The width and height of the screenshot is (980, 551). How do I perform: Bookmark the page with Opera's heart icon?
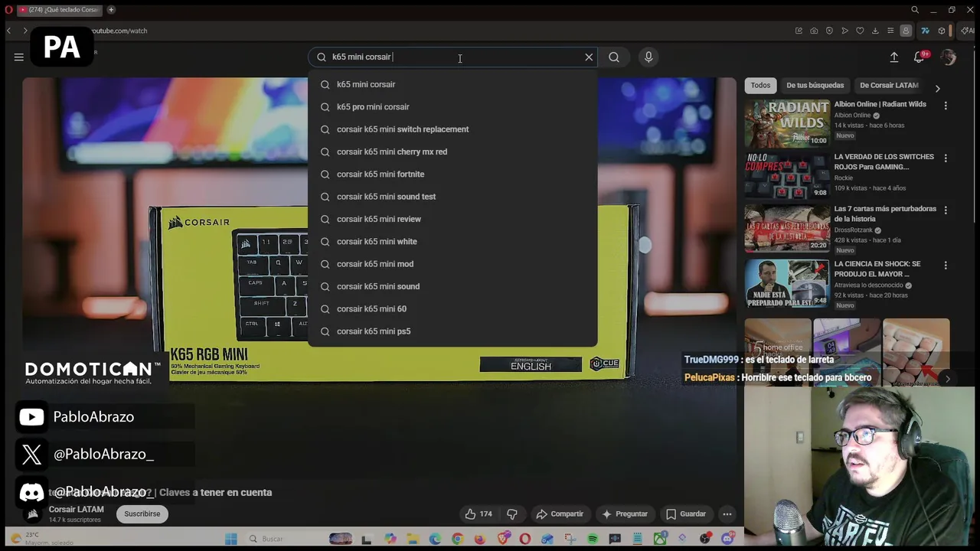pos(860,31)
